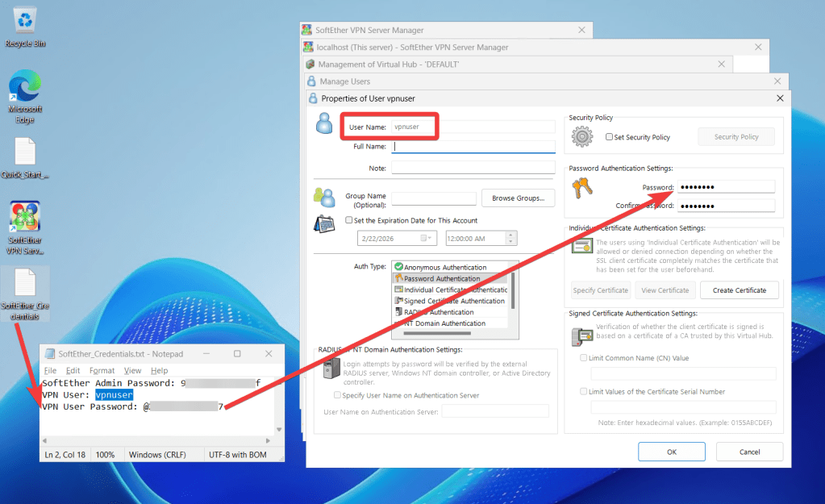Open the Microsoft Edge desktop shortcut
The height and width of the screenshot is (504, 825).
[x=25, y=89]
